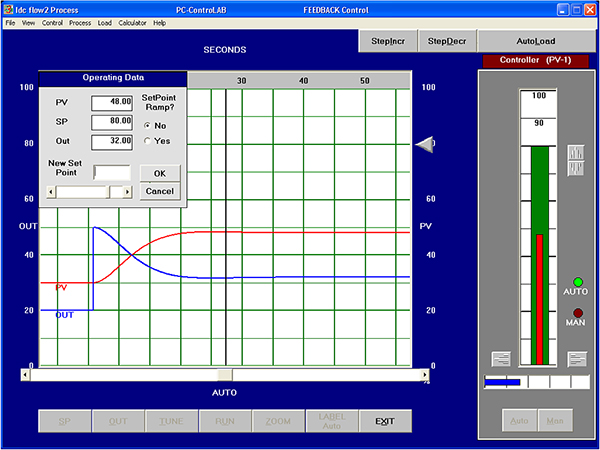Click the dark red MAN indicator light
The width and height of the screenshot is (600, 450).
578,313
